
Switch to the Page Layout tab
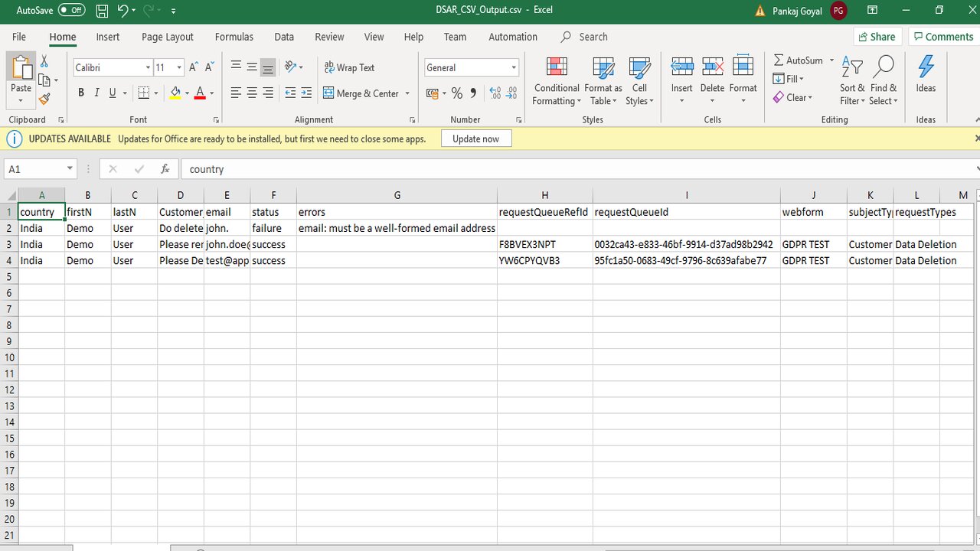point(167,37)
